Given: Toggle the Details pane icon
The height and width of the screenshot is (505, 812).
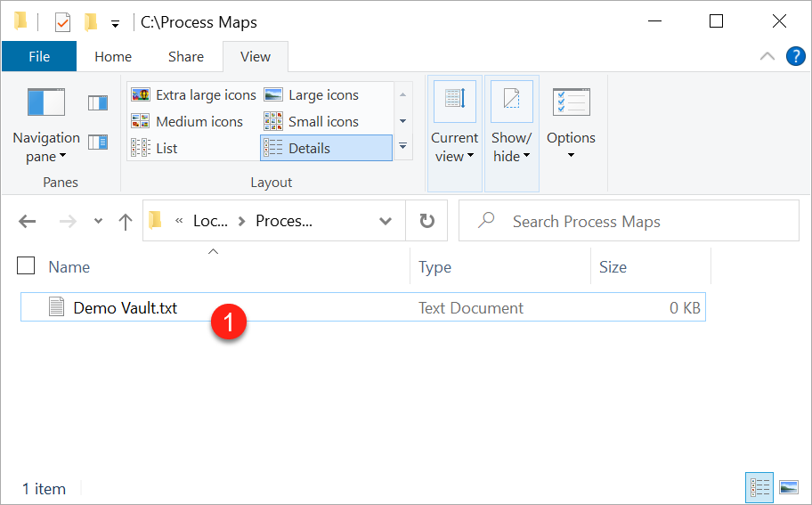Looking at the screenshot, I should coord(97,142).
